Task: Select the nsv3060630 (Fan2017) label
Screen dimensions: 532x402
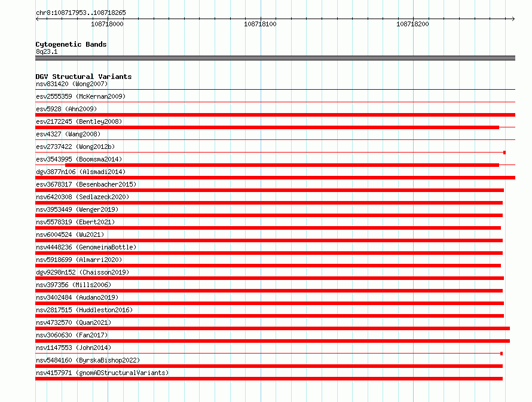Action: tap(72, 335)
